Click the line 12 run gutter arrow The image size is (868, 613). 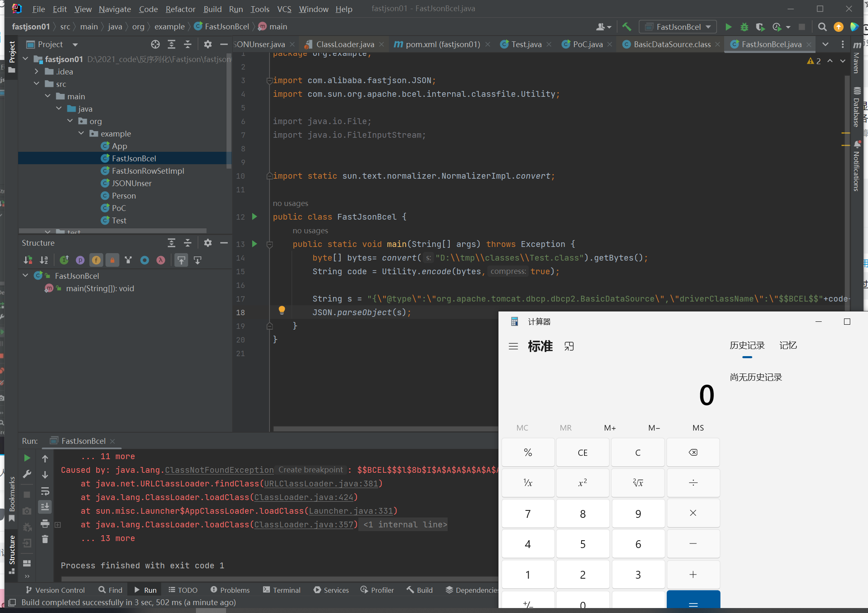click(x=255, y=217)
